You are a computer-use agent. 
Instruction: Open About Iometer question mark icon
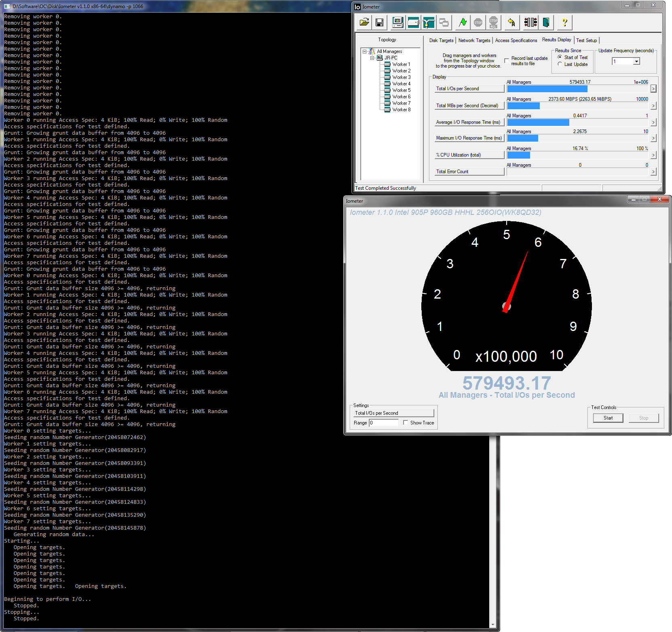[x=564, y=22]
